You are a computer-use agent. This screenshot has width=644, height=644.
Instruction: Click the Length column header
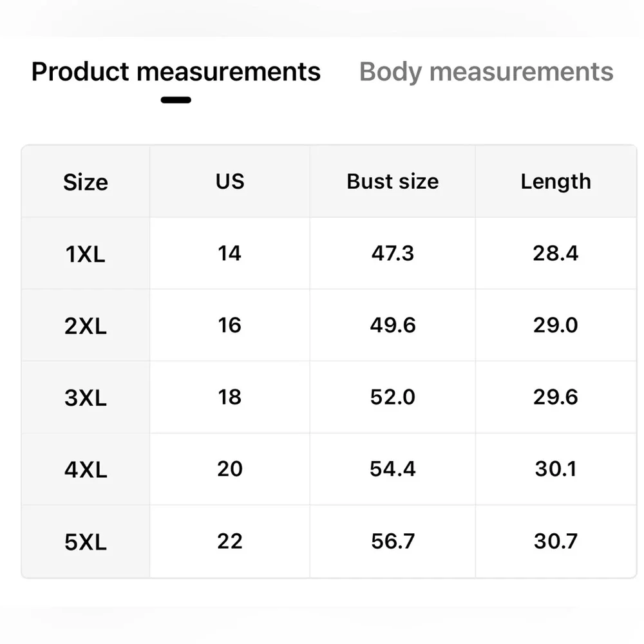tap(555, 182)
